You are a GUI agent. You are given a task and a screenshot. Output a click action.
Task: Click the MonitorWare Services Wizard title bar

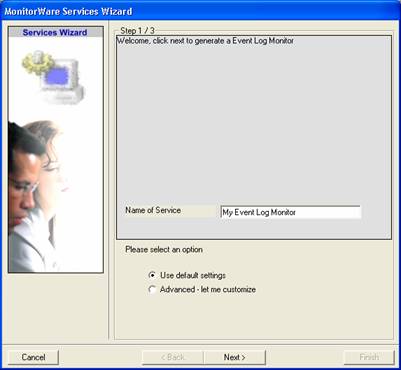pyautogui.click(x=200, y=11)
